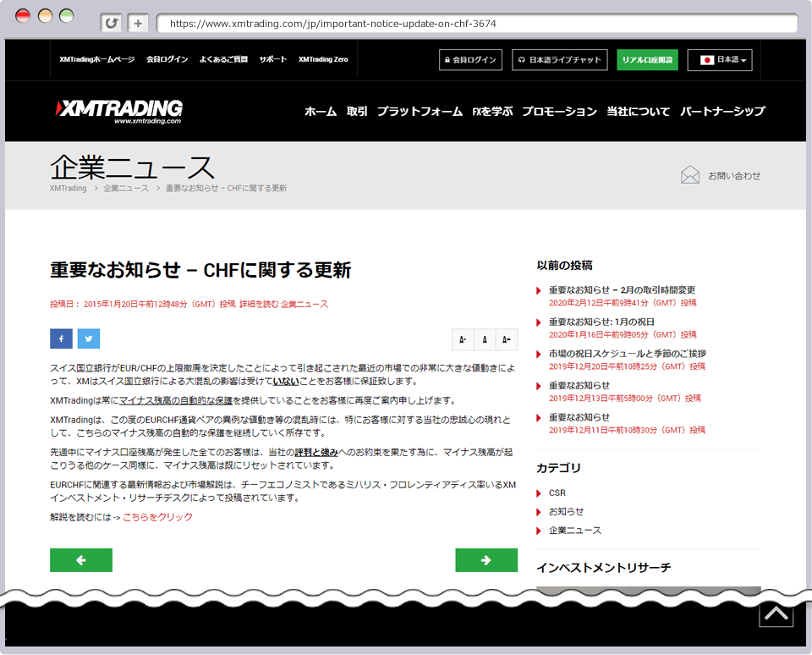812x655 pixels.
Task: Click 企業ニュース link in the post date line
Action: coord(304,304)
